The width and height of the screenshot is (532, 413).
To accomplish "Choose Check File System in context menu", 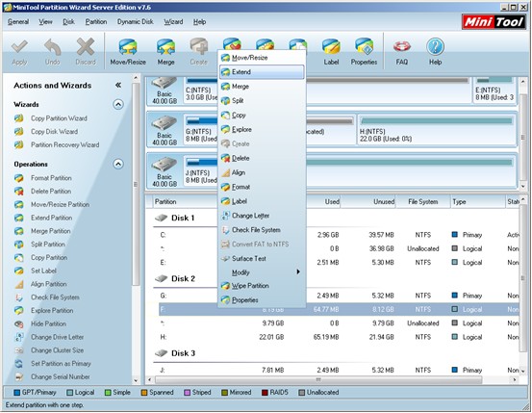I will pyautogui.click(x=262, y=230).
